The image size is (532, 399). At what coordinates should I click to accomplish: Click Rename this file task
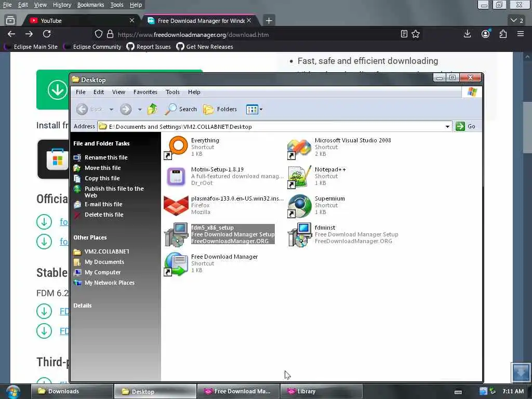[106, 157]
